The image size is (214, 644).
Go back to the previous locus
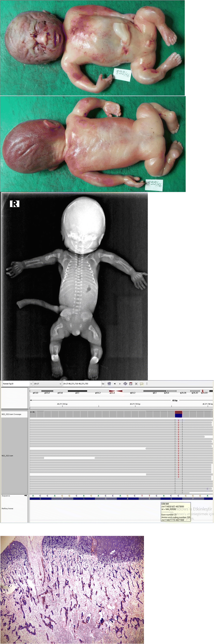point(115,384)
